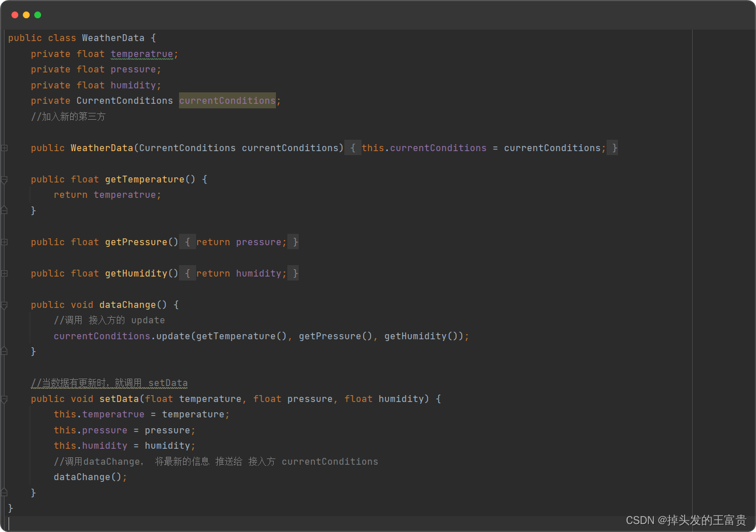Click this.pressure assignment in setData

(125, 431)
